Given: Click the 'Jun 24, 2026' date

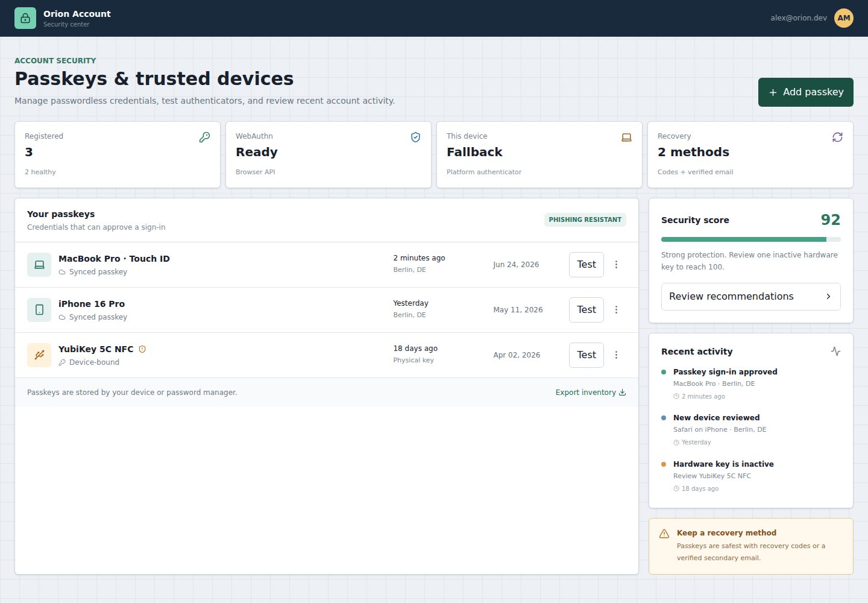Looking at the screenshot, I should [x=516, y=265].
